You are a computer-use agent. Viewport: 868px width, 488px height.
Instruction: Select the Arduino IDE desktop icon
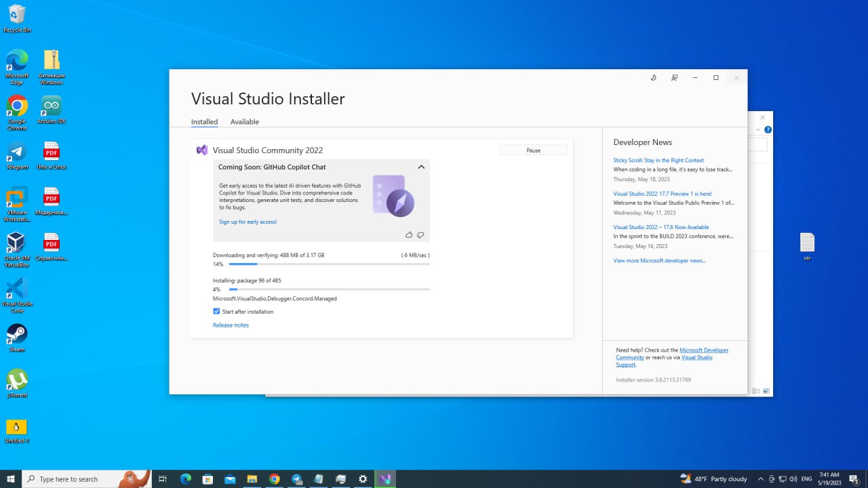click(52, 110)
